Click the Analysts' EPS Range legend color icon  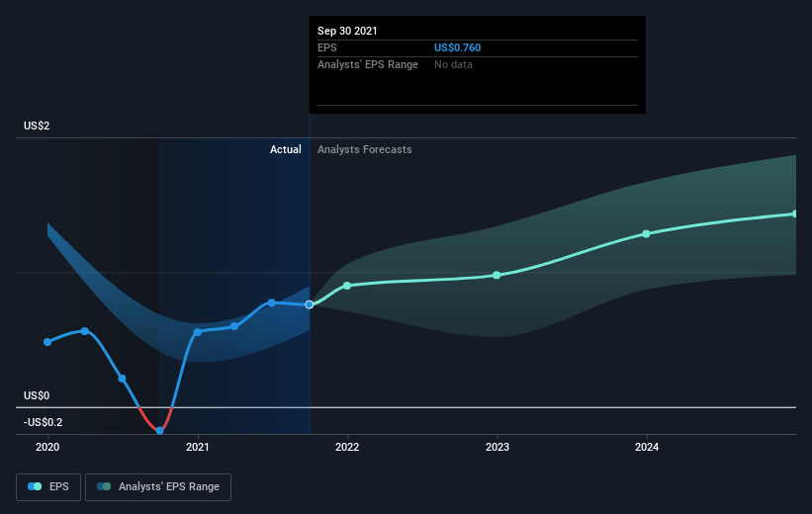coord(104,486)
